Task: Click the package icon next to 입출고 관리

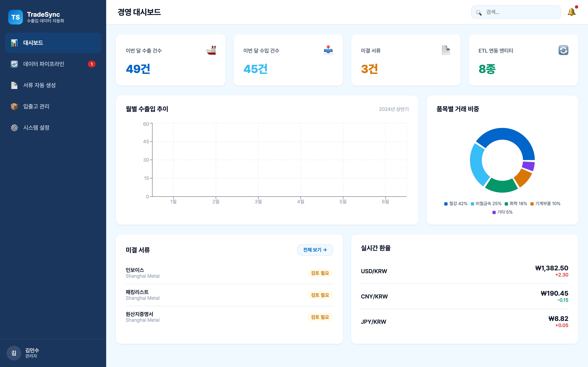Action: click(x=14, y=106)
